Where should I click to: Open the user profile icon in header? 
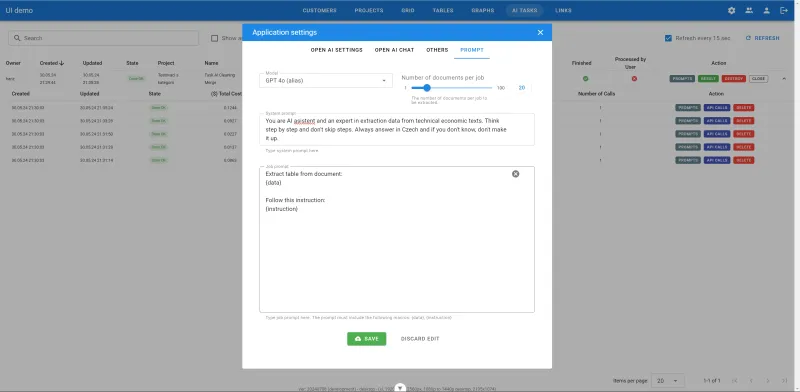(766, 10)
